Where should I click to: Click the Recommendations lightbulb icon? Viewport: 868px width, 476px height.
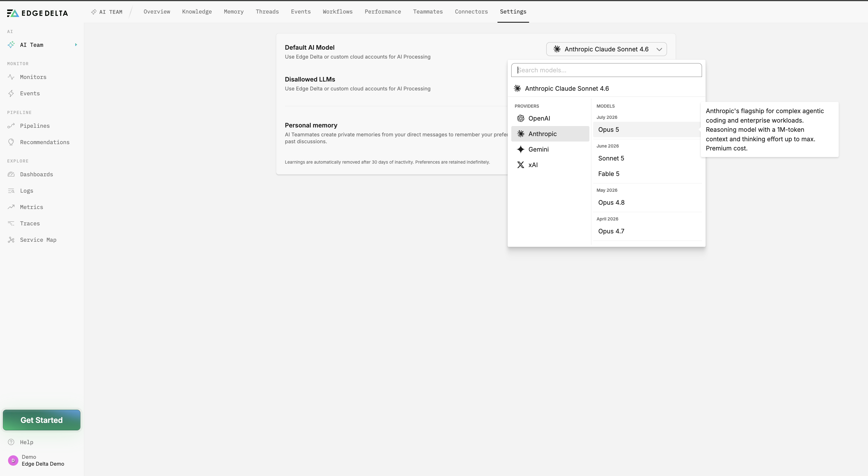(11, 142)
